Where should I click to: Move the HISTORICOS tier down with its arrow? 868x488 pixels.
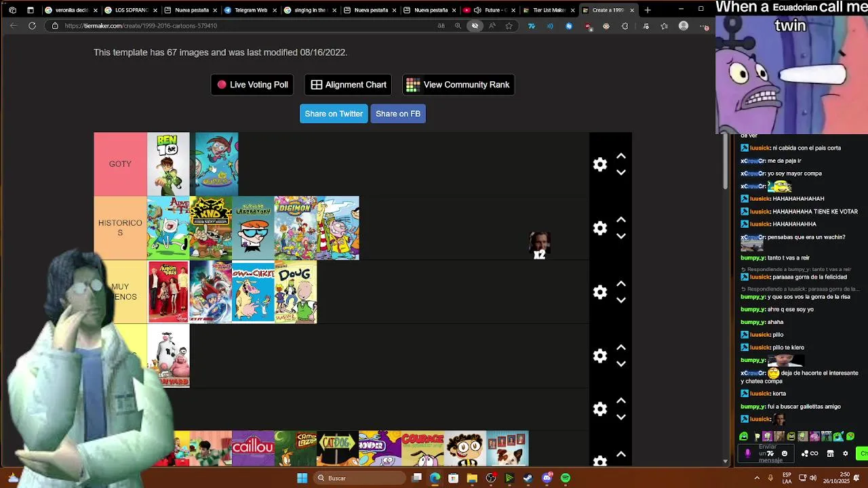click(620, 236)
